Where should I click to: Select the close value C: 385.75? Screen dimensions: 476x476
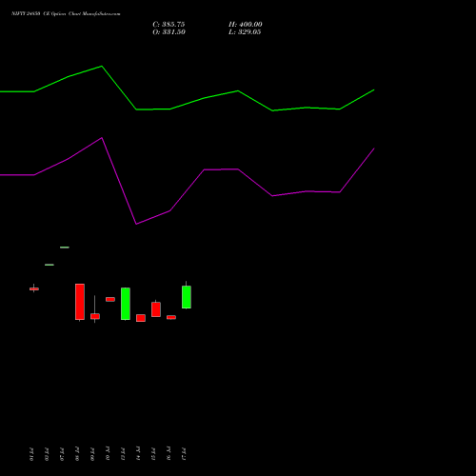tap(169, 25)
